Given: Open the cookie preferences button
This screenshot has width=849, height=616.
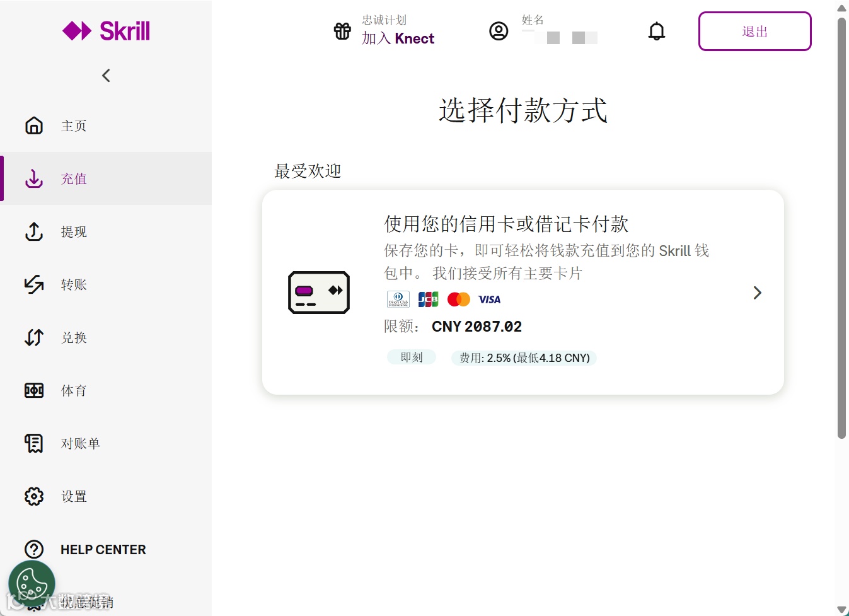Looking at the screenshot, I should (x=32, y=584).
